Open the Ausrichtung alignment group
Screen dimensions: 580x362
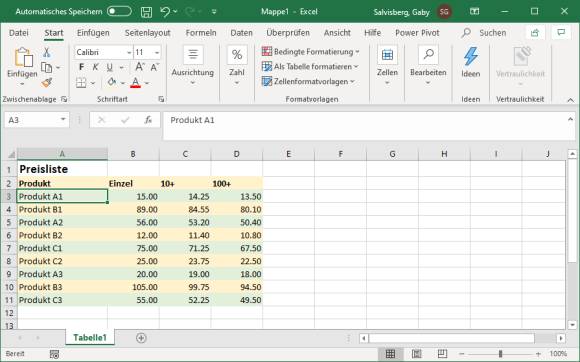tap(193, 66)
